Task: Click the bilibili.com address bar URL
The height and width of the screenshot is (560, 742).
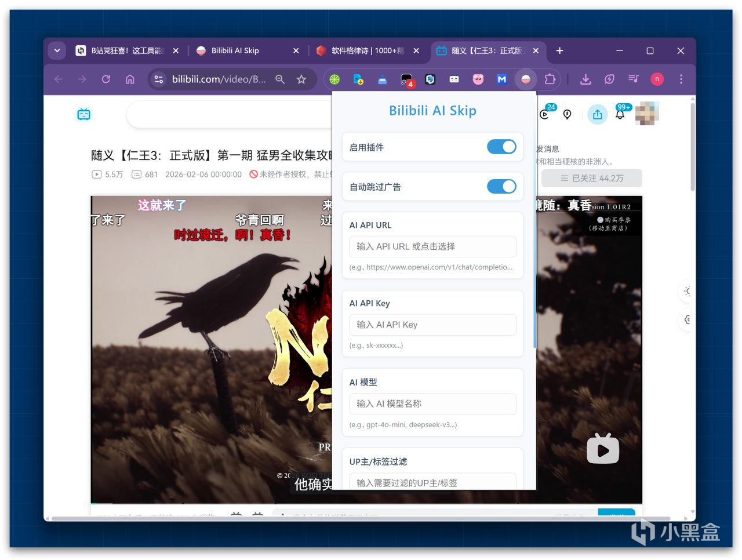Action: click(219, 79)
